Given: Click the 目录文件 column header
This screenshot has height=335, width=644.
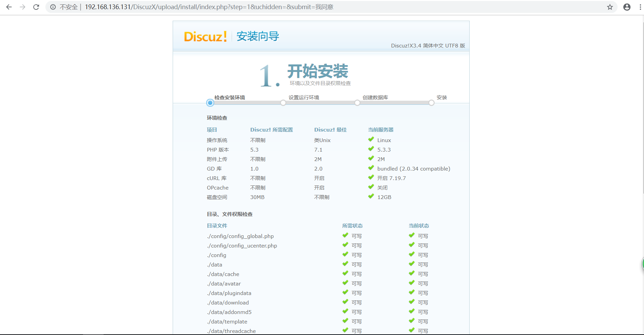Looking at the screenshot, I should pyautogui.click(x=217, y=225).
